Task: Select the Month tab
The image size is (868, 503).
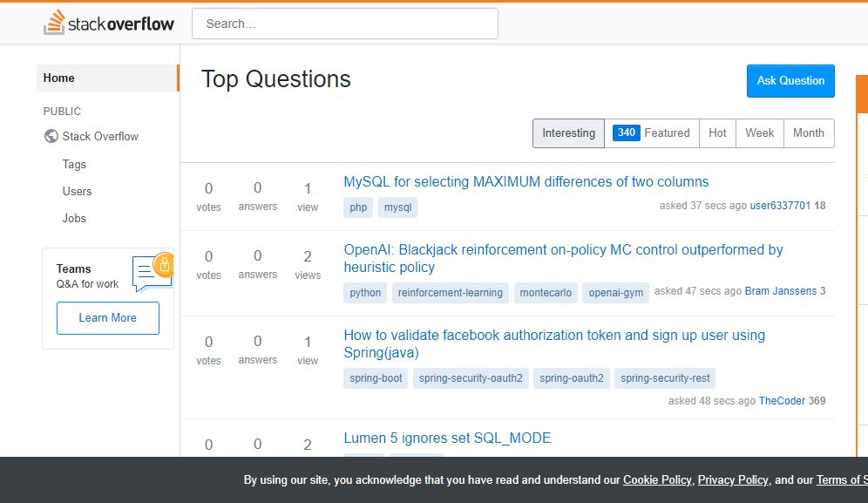Action: coord(809,133)
